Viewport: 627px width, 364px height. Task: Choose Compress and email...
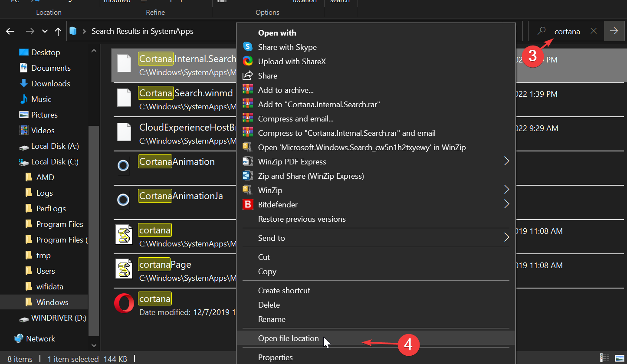295,118
